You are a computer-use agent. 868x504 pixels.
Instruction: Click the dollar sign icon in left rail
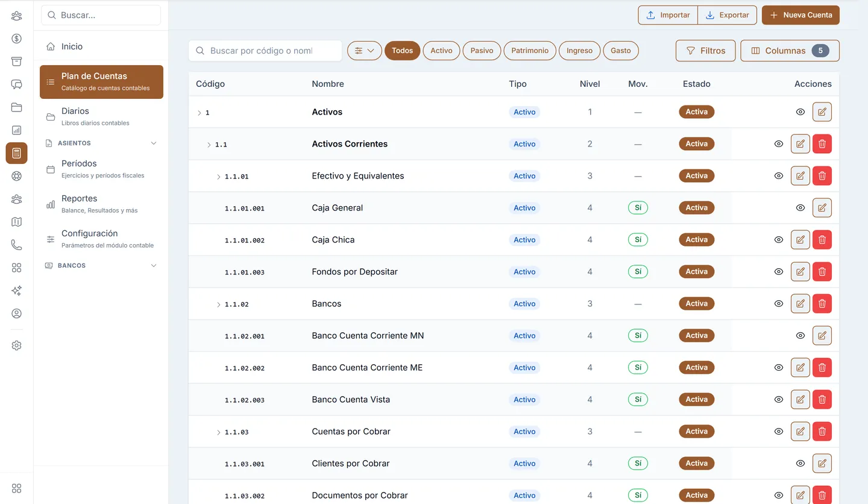coord(16,39)
